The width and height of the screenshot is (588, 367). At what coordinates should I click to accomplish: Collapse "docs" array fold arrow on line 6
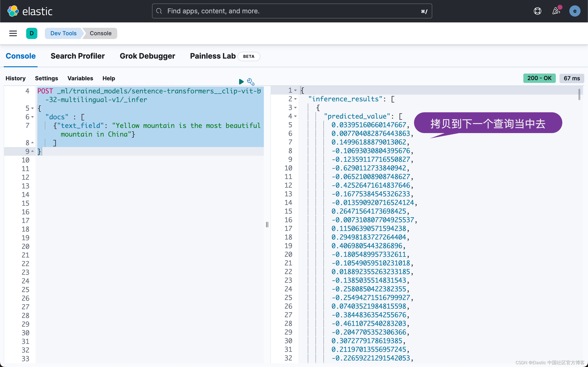(32, 117)
